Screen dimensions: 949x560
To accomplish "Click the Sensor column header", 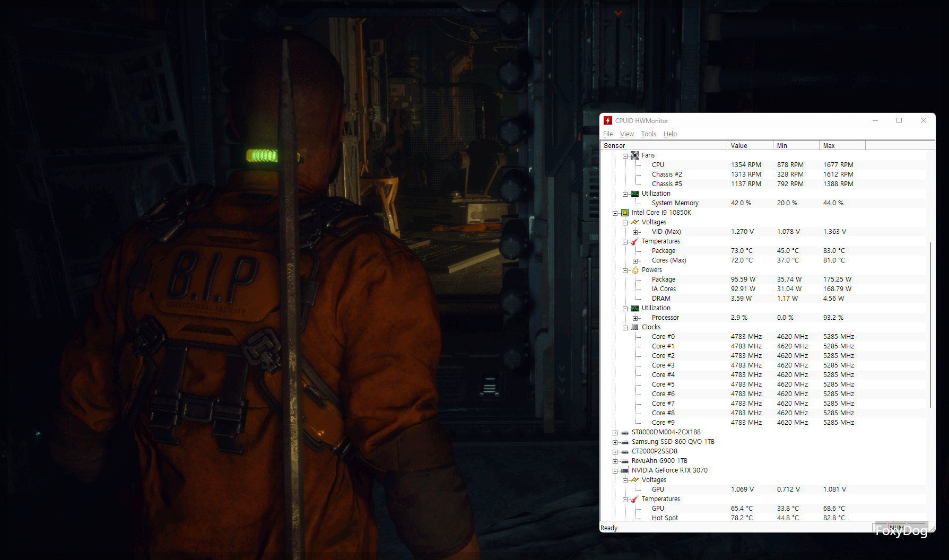I will pyautogui.click(x=664, y=146).
